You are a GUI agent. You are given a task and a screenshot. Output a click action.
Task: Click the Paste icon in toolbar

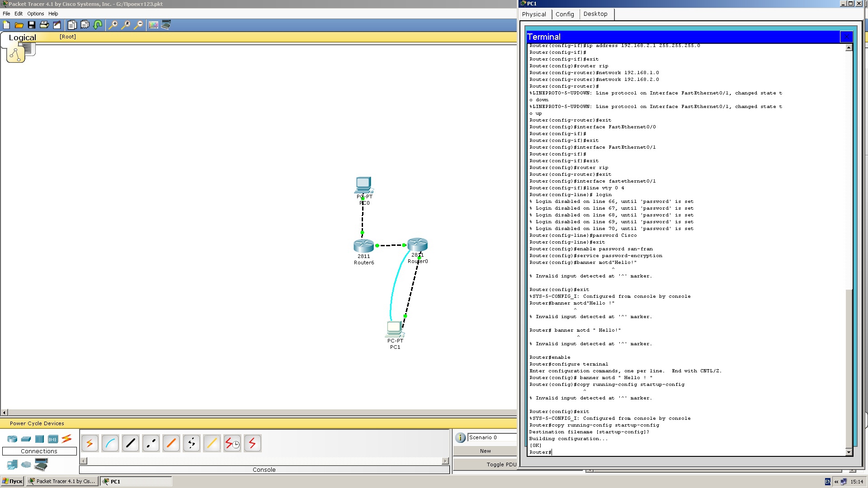[x=85, y=25]
